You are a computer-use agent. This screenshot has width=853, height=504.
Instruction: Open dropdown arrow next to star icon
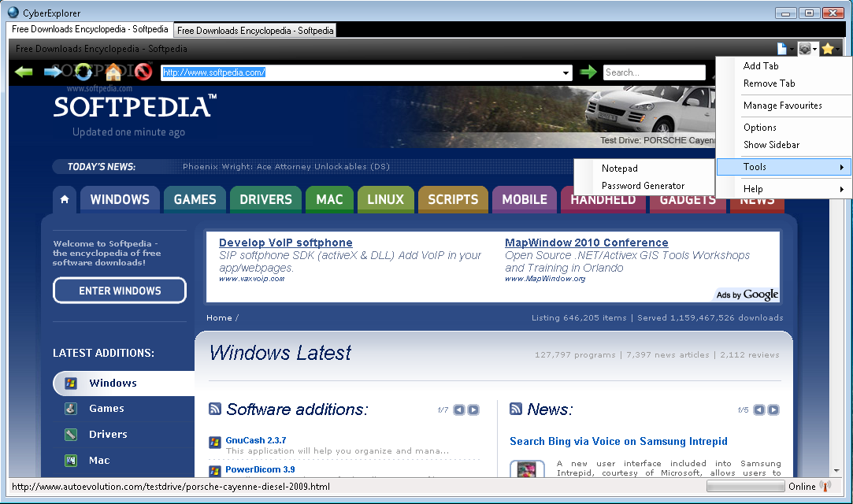click(x=838, y=50)
